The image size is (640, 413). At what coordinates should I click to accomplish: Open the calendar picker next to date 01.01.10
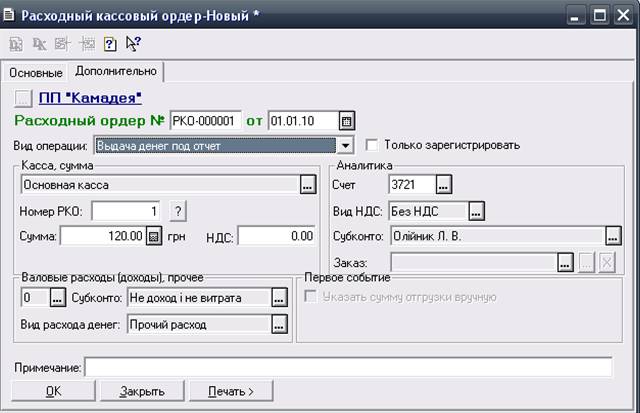pyautogui.click(x=347, y=121)
